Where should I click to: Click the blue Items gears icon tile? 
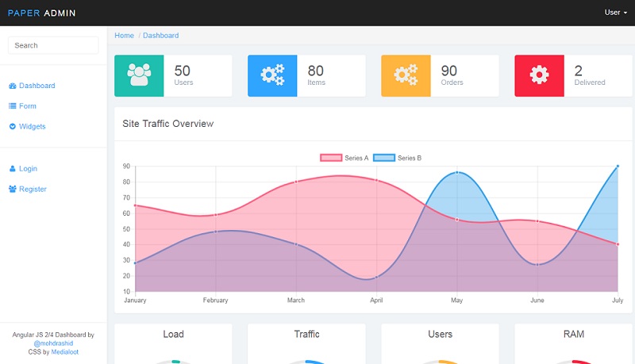[272, 75]
